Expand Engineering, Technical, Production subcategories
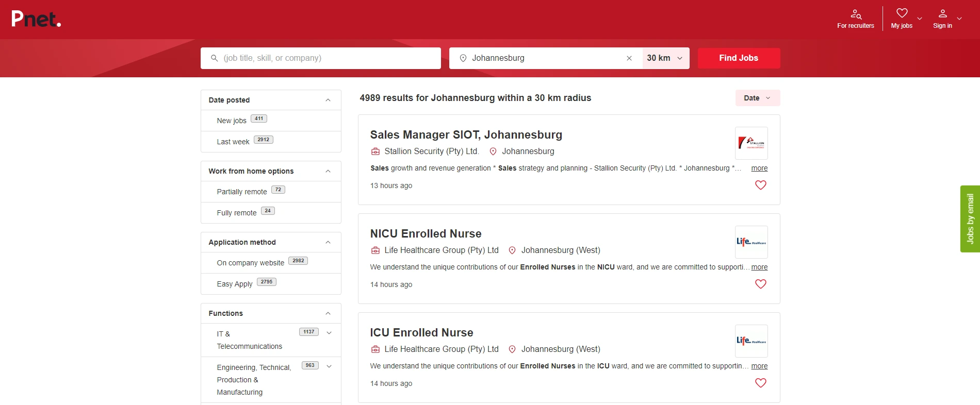The image size is (980, 405). point(329,366)
